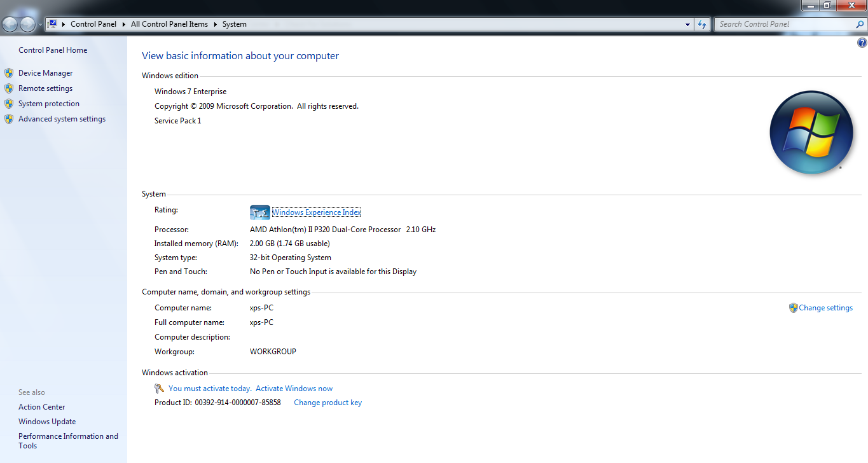Click the window Minimize button
This screenshot has width=868, height=463.
(809, 5)
